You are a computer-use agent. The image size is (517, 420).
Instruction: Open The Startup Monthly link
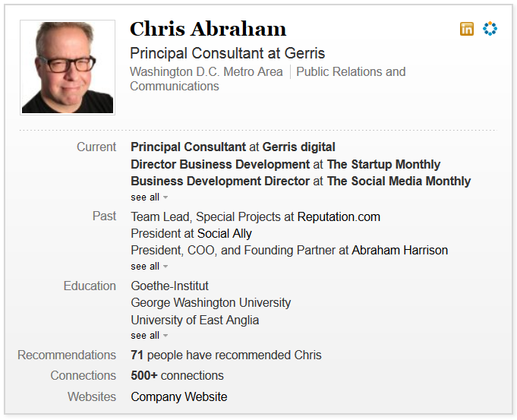[383, 164]
